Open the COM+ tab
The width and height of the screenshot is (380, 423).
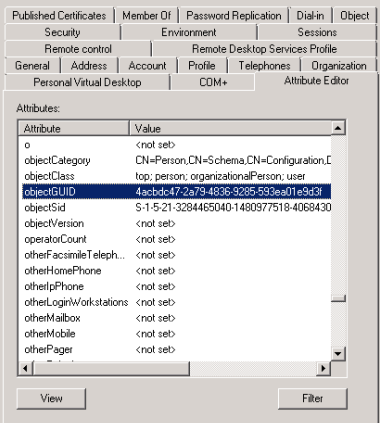click(213, 82)
